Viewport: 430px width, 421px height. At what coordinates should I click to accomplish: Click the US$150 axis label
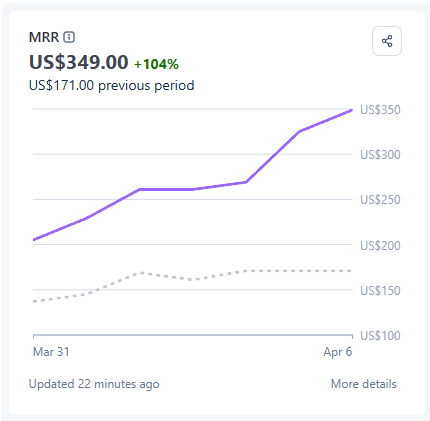click(380, 291)
